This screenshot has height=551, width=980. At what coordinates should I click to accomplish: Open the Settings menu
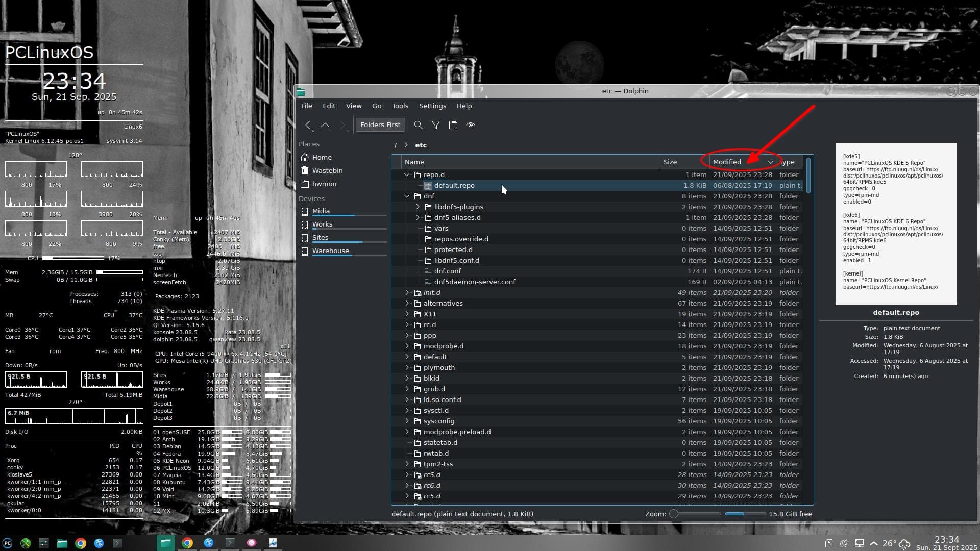pos(432,106)
